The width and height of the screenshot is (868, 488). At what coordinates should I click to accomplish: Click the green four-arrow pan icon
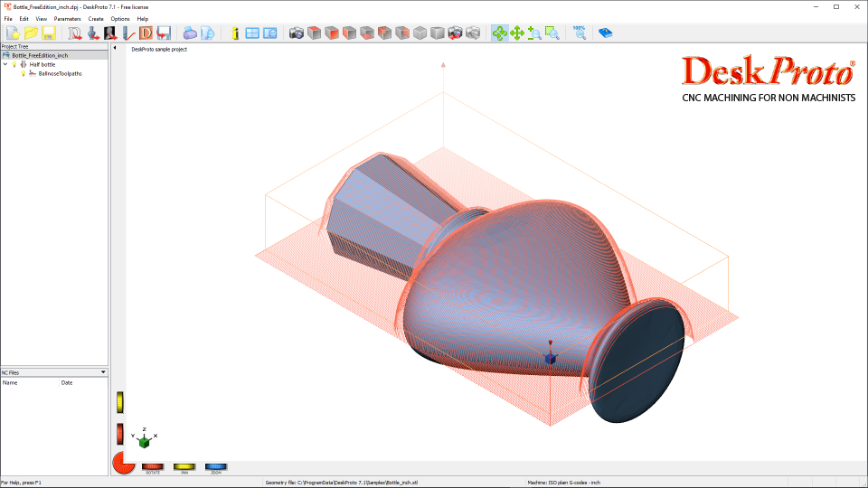[x=517, y=33]
